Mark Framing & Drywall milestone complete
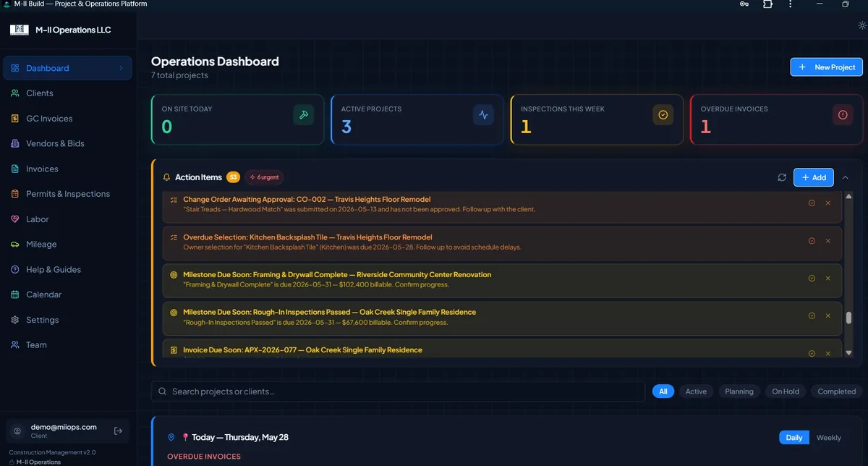This screenshot has height=466, width=868. [812, 279]
